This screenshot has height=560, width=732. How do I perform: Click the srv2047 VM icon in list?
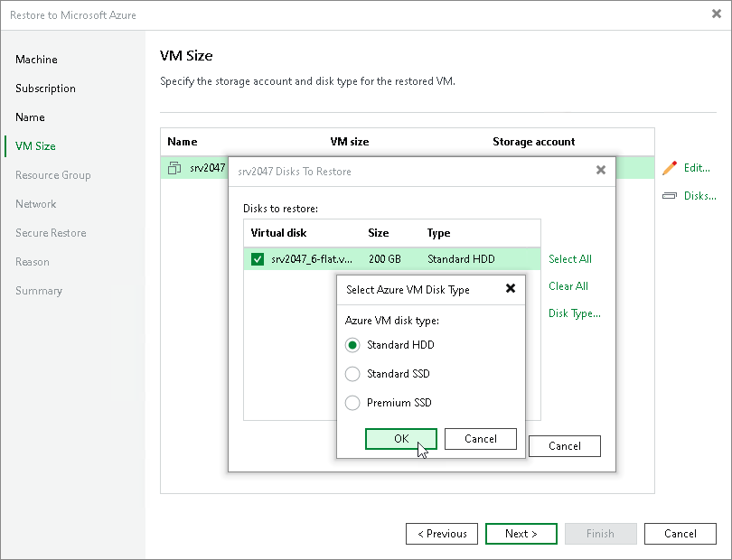pyautogui.click(x=174, y=168)
